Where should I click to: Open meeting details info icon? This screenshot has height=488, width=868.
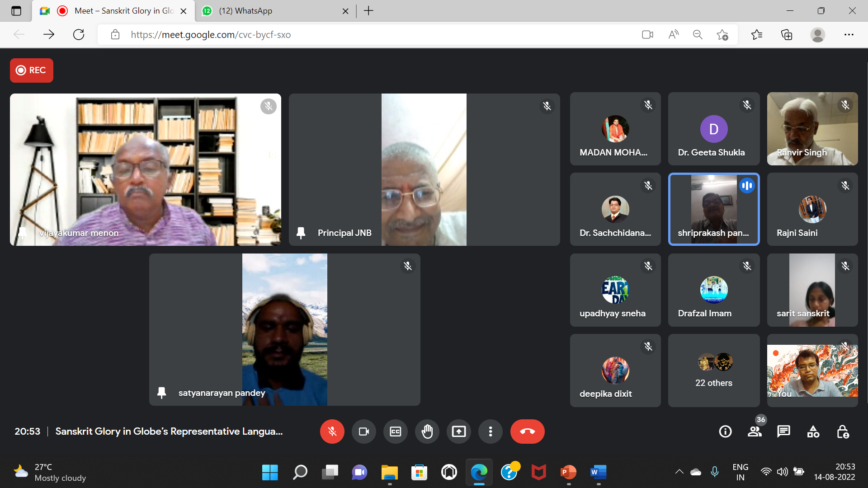pyautogui.click(x=725, y=432)
